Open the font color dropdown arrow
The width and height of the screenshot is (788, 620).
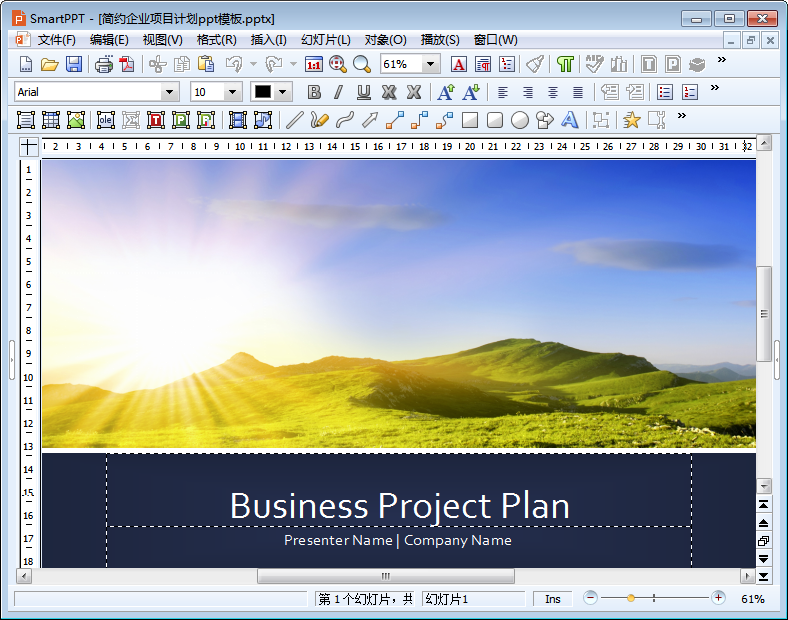tap(283, 92)
